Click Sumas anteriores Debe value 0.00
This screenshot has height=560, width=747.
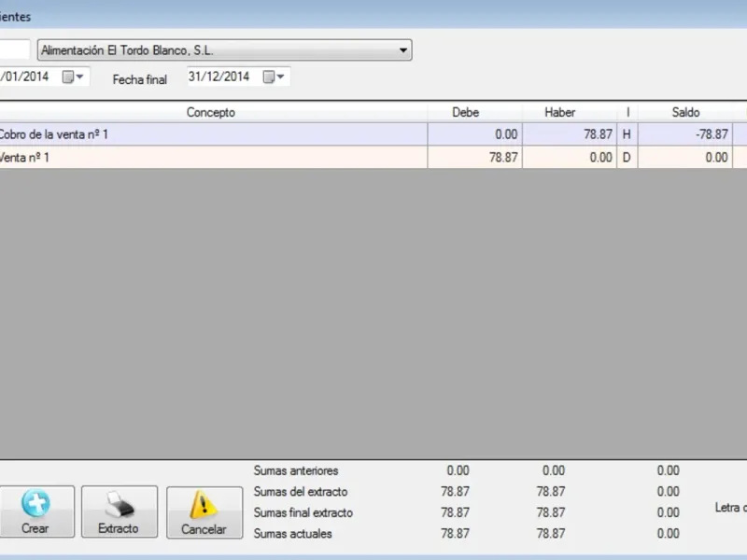point(458,470)
